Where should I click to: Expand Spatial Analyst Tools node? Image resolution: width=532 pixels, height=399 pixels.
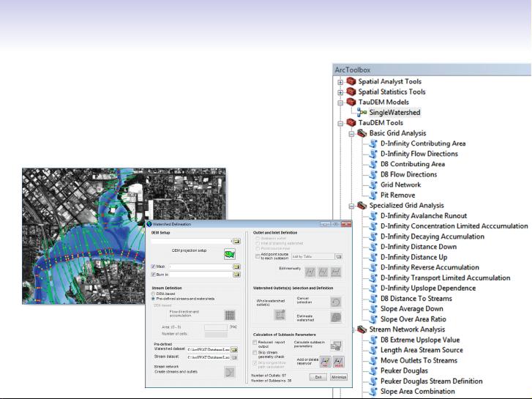pyautogui.click(x=340, y=82)
